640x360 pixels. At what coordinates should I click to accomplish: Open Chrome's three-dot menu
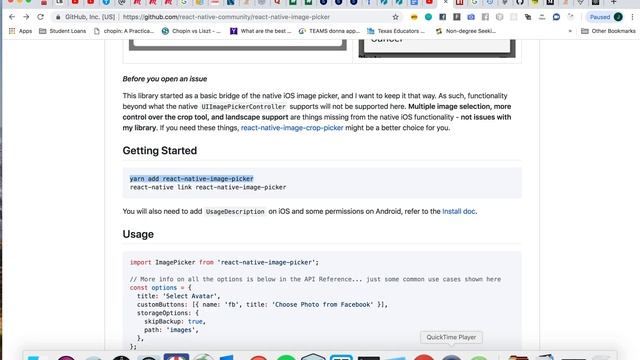[632, 17]
